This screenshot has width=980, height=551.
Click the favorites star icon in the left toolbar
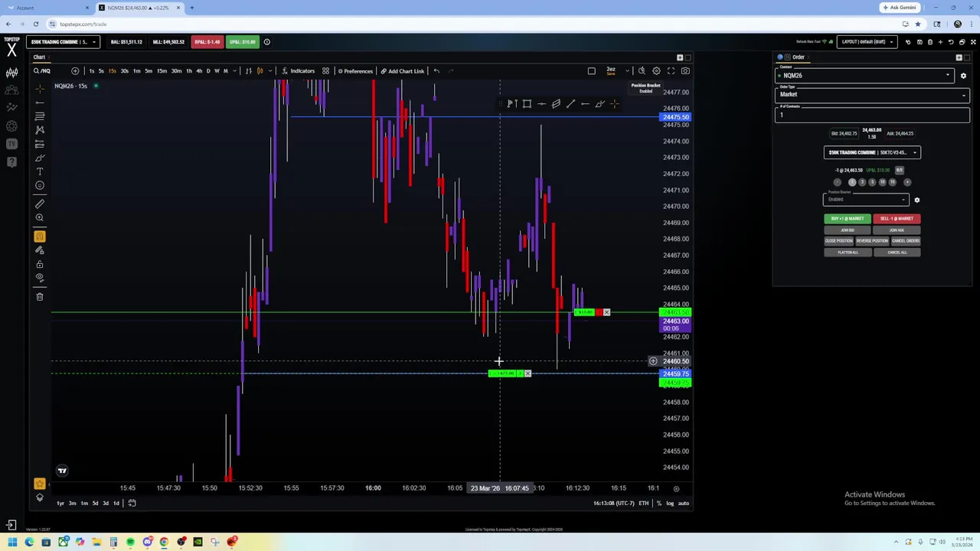pos(40,484)
